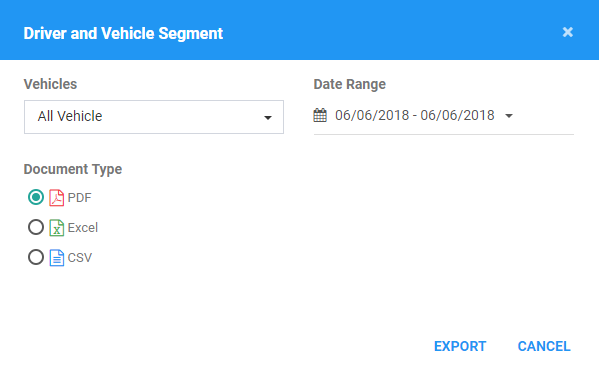The height and width of the screenshot is (378, 599).
Task: Click the CSV text label
Action: click(x=80, y=258)
